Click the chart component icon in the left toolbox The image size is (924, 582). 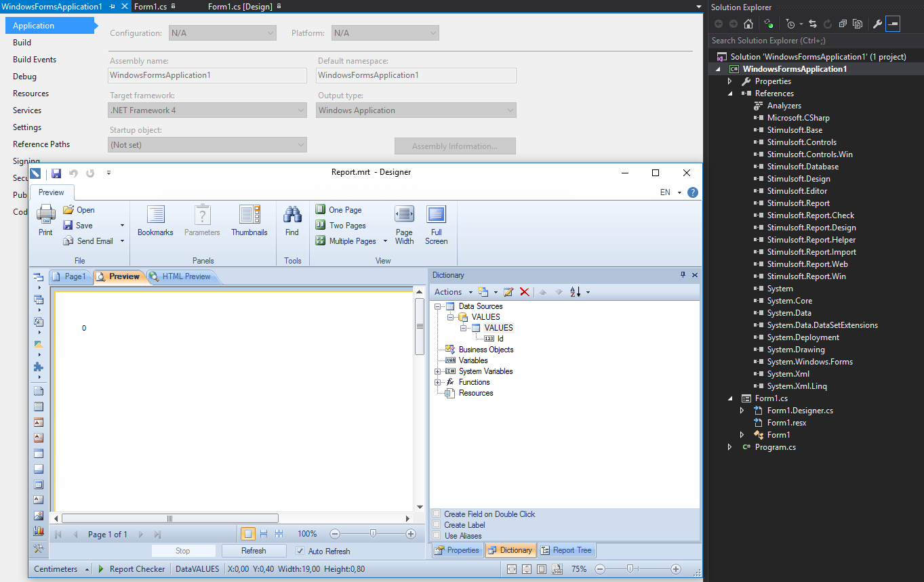click(x=39, y=531)
